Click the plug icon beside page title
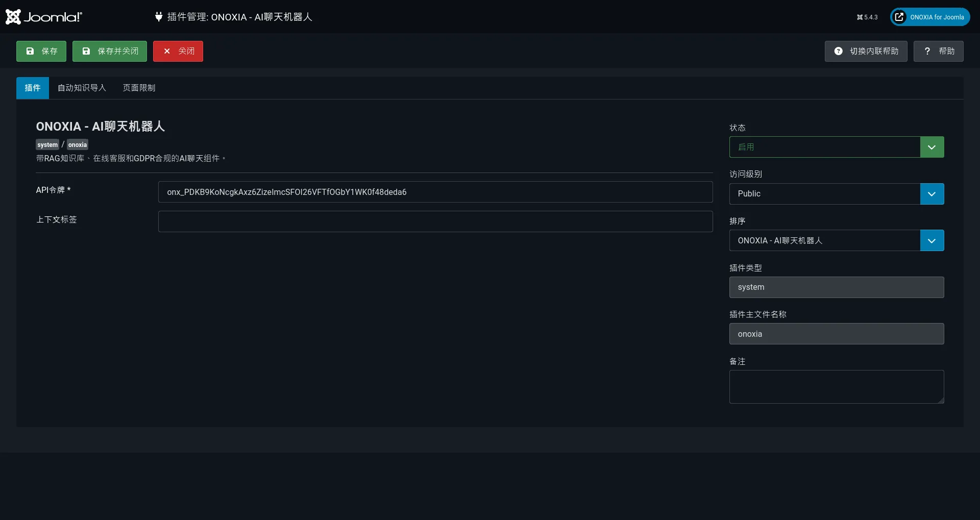980x520 pixels. click(x=159, y=17)
